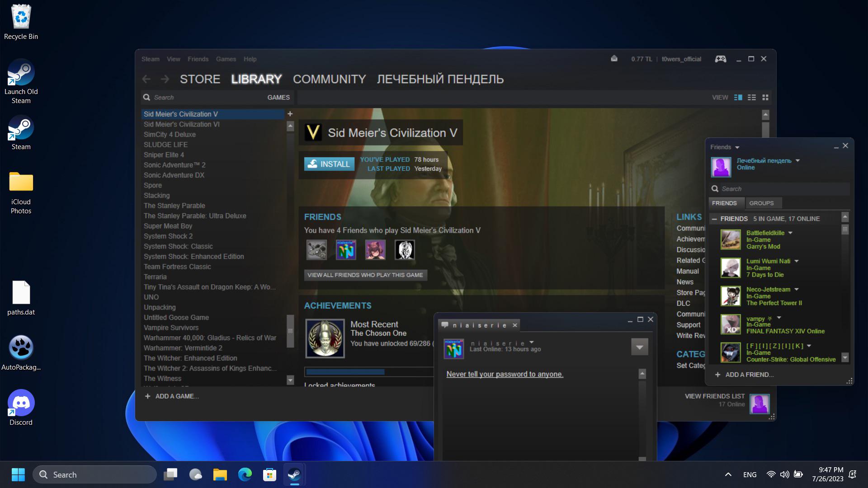Open the Games menu
Viewport: 868px width, 488px height.
click(226, 59)
